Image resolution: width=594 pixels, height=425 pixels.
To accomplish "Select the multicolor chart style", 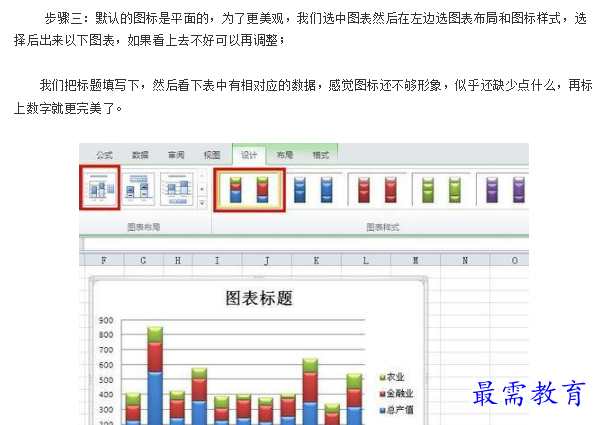I will 249,189.
